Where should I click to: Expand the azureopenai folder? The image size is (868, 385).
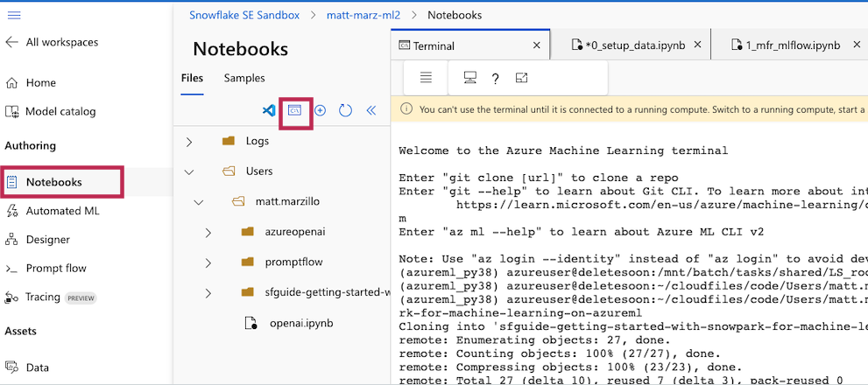click(208, 233)
